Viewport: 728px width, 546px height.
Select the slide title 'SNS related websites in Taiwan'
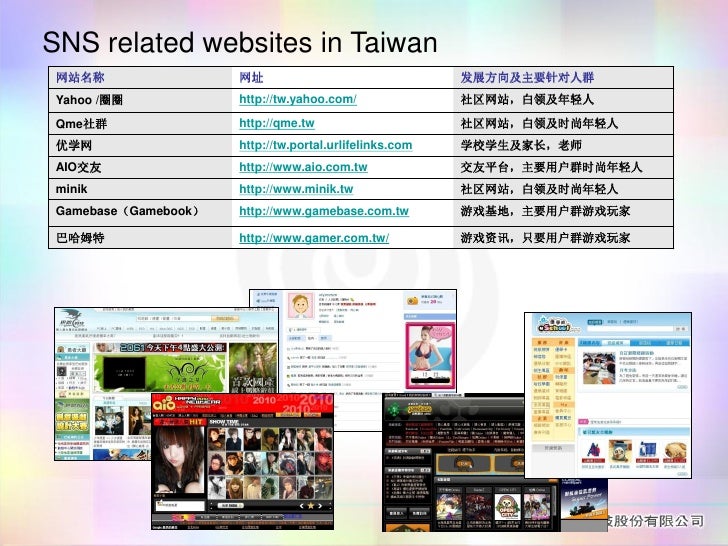240,42
